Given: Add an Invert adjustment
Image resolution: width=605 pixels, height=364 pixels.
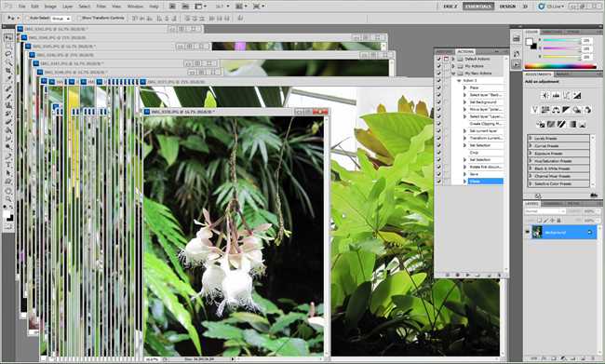Looking at the screenshot, I should 540,125.
